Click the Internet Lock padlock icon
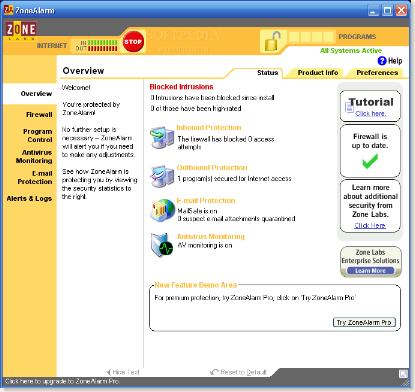 point(272,41)
